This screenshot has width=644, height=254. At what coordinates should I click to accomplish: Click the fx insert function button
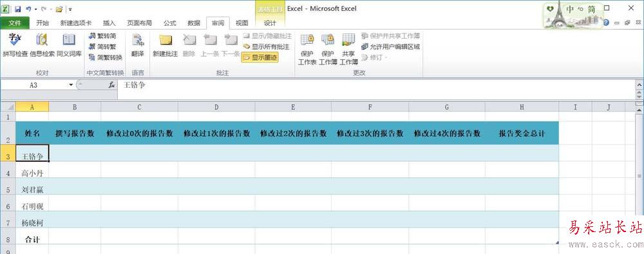point(111,84)
